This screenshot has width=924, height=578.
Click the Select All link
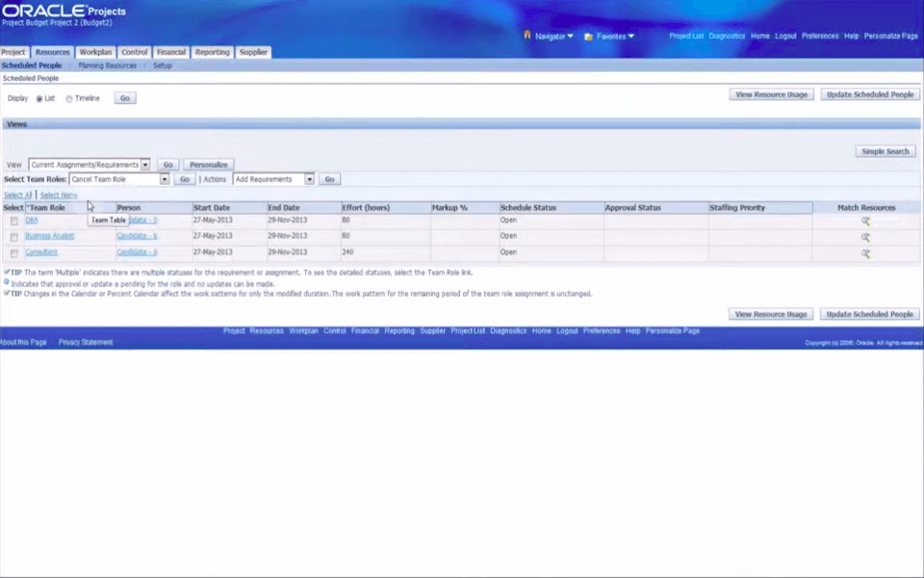(x=17, y=195)
